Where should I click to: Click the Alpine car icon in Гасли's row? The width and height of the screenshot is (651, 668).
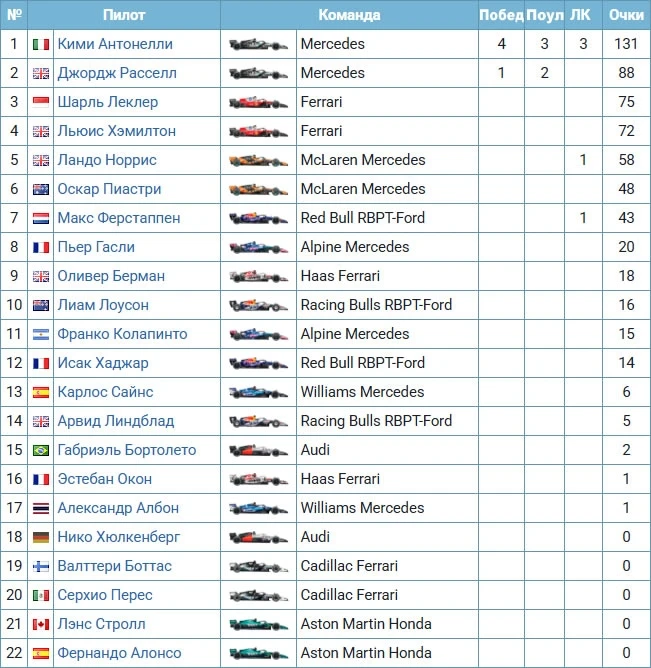[x=259, y=247]
